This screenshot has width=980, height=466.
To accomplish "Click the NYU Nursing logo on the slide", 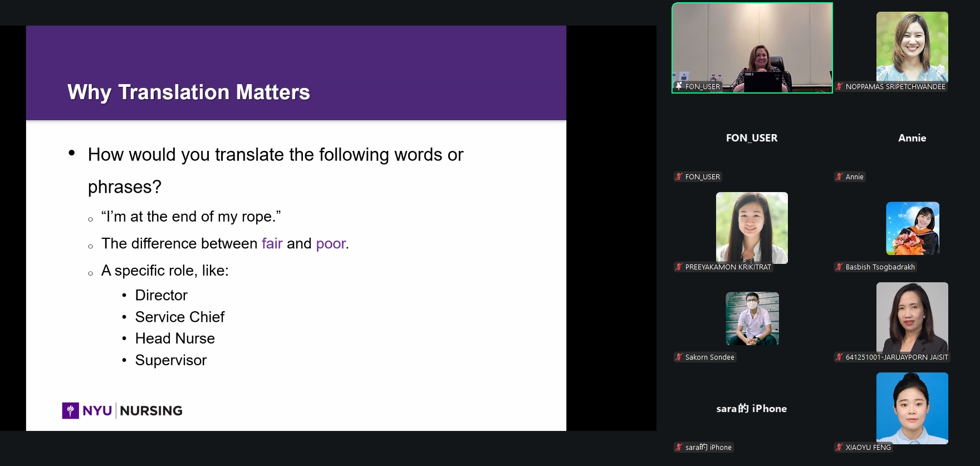I will (x=122, y=410).
